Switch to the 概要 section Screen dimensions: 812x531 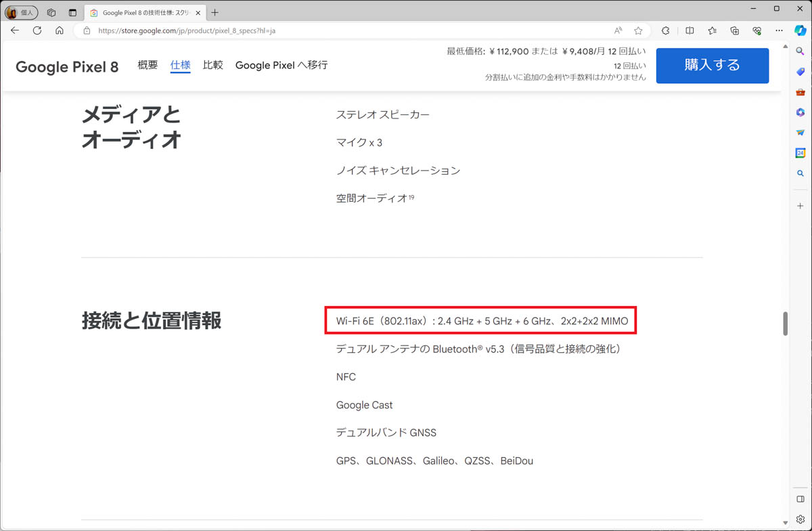click(x=148, y=65)
